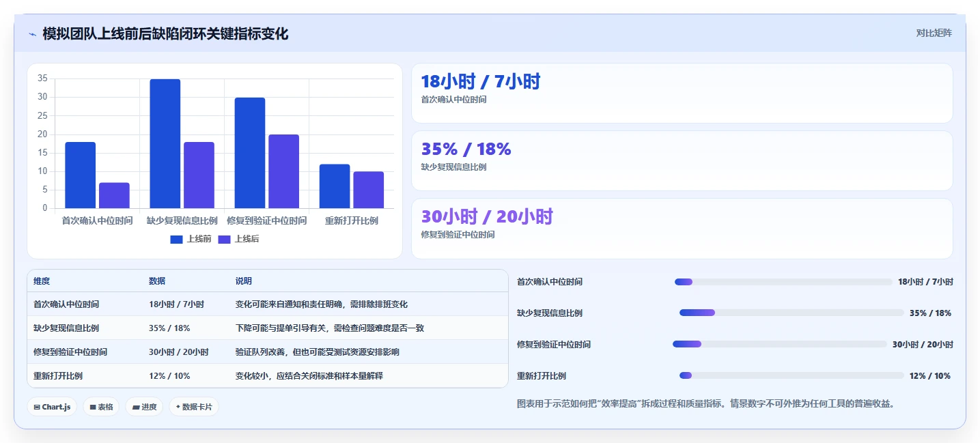980x443 pixels.
Task: Click the 修复到验证中位时间 progress bar
Action: pyautogui.click(x=779, y=344)
